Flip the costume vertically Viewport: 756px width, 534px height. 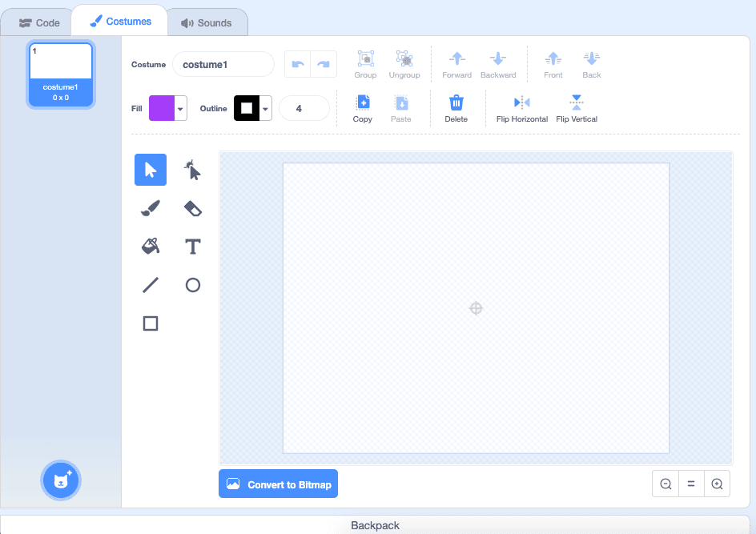tap(577, 108)
